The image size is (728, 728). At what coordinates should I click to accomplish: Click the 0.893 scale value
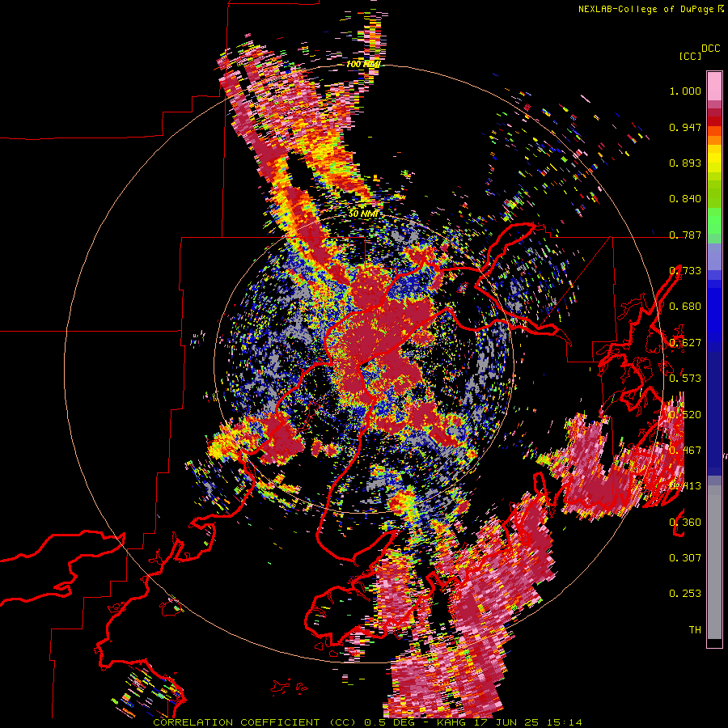685,163
